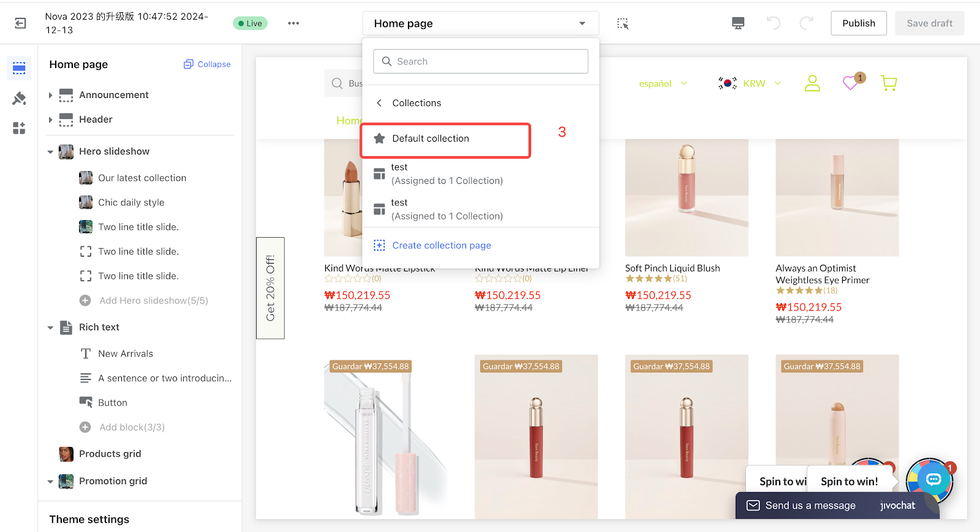Viewport: 980px width, 532px height.
Task: Select Our latest collection slide
Action: click(x=142, y=178)
